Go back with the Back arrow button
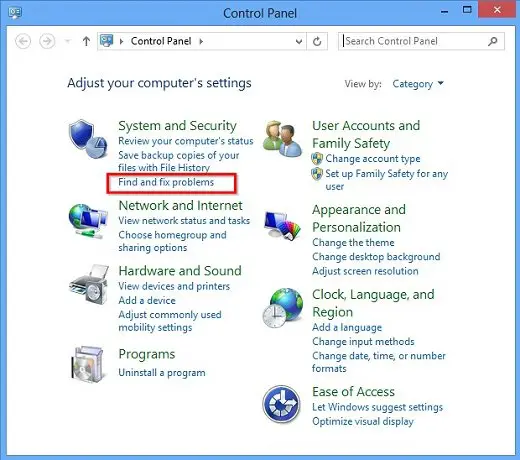The width and height of the screenshot is (520, 460). point(23,41)
